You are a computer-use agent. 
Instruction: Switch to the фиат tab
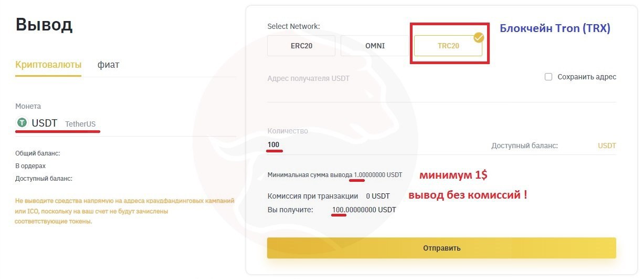pyautogui.click(x=108, y=65)
